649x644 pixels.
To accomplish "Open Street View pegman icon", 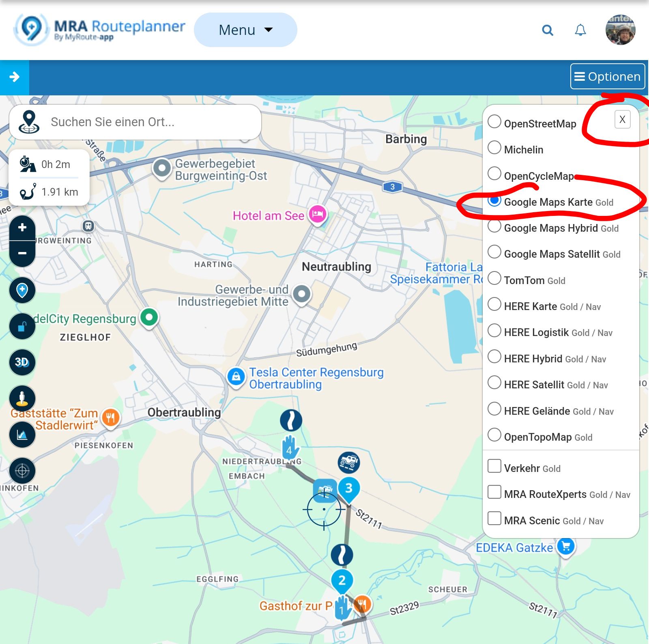I will click(x=22, y=398).
